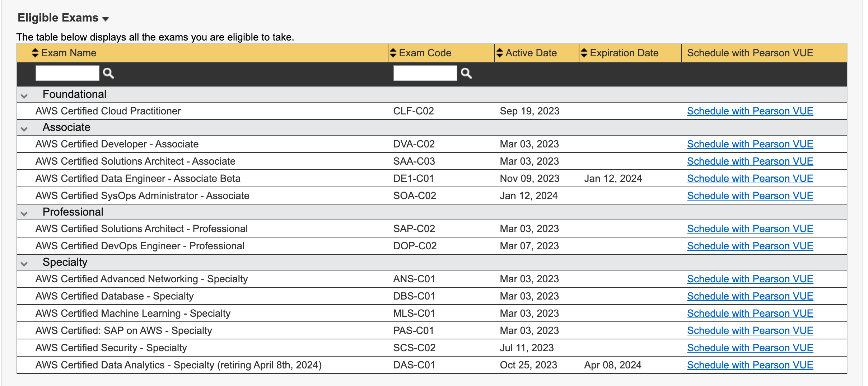
Task: Click active date Nov 09, 2023
Action: 529,179
